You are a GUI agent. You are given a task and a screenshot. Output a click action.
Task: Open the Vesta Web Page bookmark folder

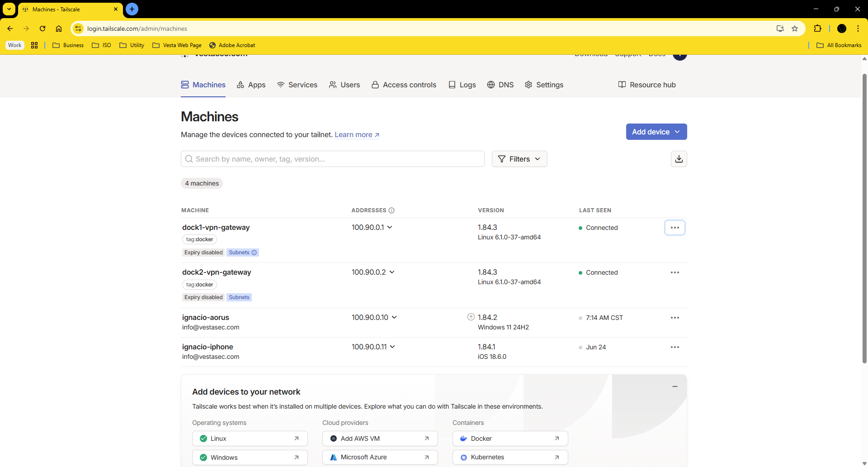click(x=177, y=45)
